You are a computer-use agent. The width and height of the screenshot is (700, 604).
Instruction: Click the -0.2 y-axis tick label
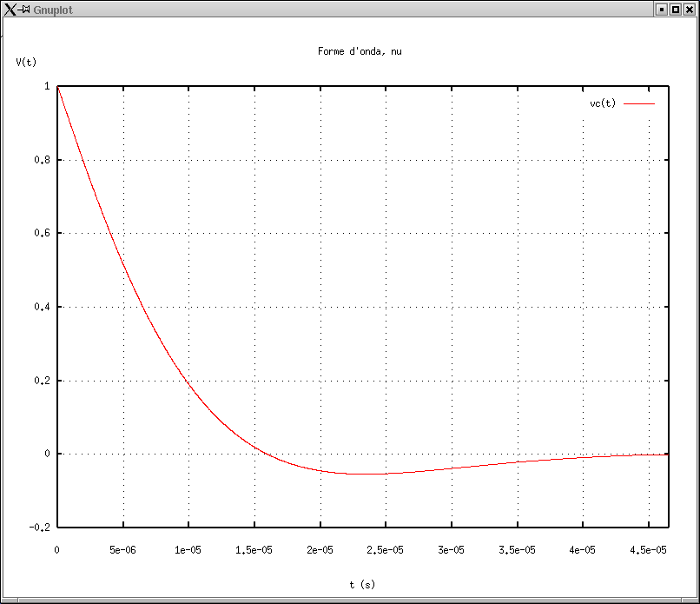tap(39, 528)
